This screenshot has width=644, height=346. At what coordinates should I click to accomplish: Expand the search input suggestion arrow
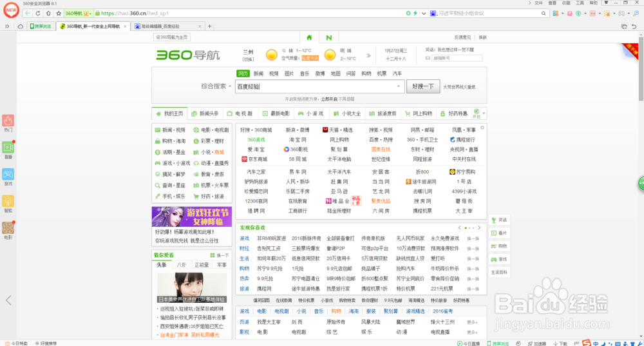[399, 86]
